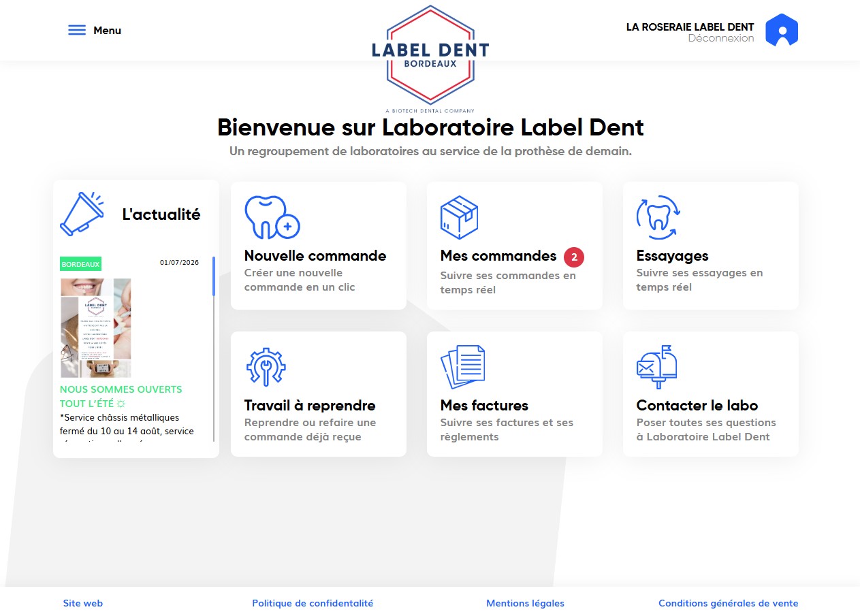The image size is (860, 616).
Task: Click the Site web footer link
Action: pos(83,603)
